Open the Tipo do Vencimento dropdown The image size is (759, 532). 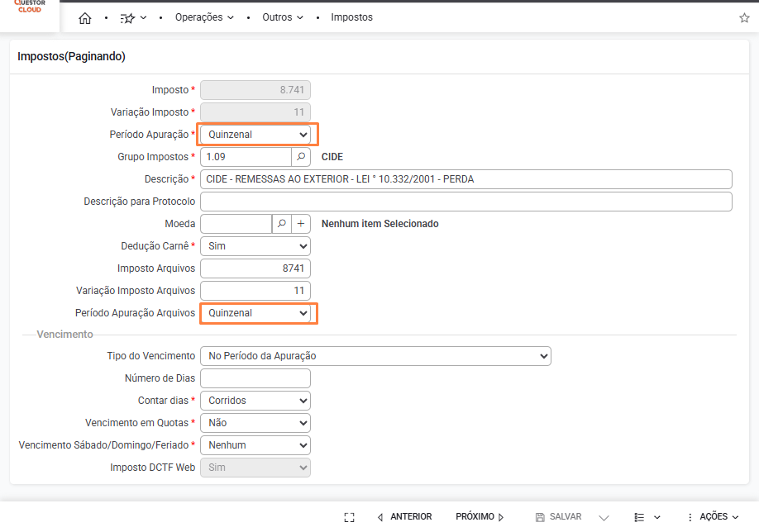point(375,356)
